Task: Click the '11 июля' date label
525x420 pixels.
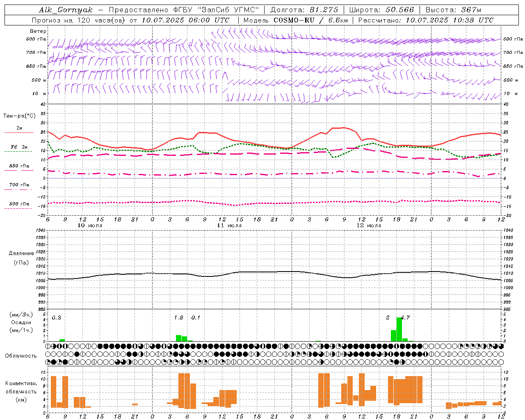Action: 229,225
